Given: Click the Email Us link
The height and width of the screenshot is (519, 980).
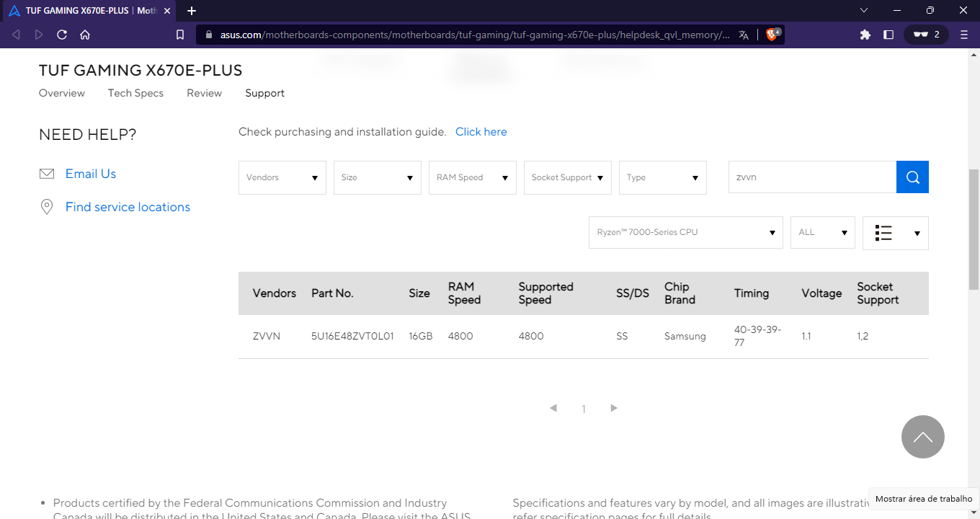Looking at the screenshot, I should 91,174.
